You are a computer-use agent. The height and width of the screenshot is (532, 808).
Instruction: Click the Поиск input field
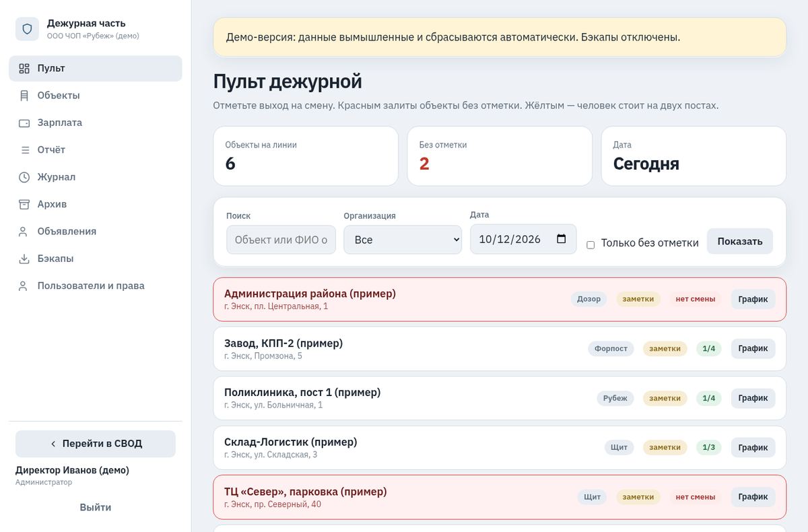281,240
